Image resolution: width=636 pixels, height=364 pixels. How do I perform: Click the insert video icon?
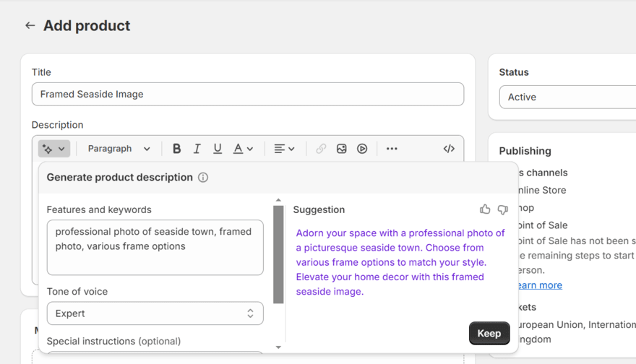(362, 149)
